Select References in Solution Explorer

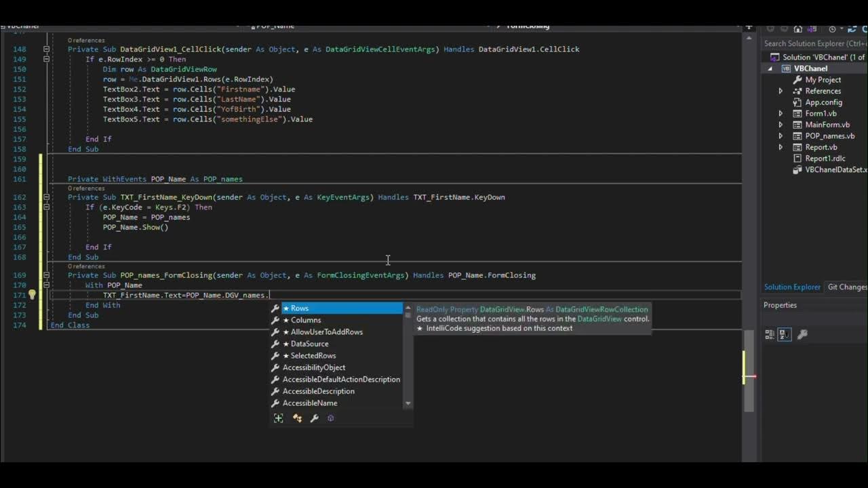pos(823,91)
